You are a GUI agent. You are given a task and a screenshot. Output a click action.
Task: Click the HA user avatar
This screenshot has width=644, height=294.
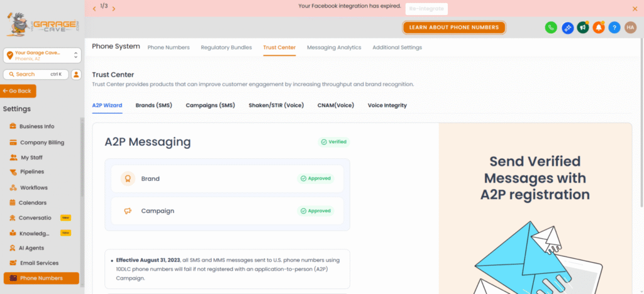[630, 28]
